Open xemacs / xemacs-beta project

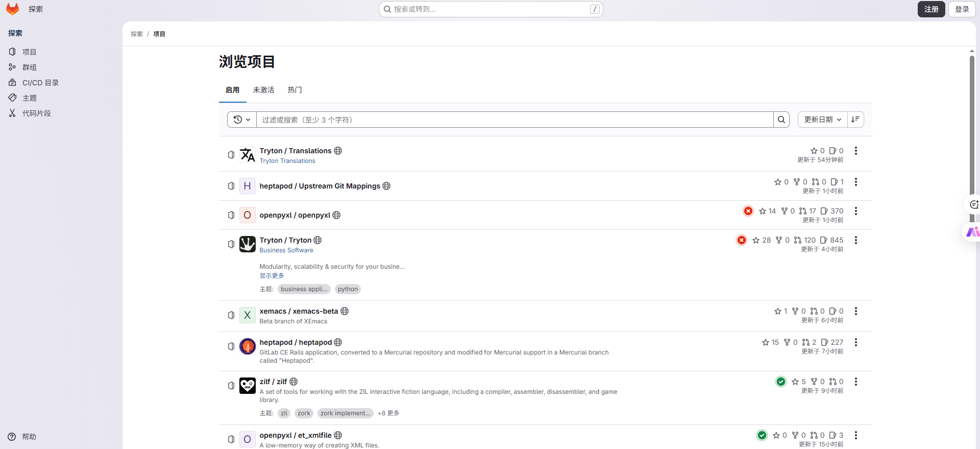pyautogui.click(x=299, y=311)
